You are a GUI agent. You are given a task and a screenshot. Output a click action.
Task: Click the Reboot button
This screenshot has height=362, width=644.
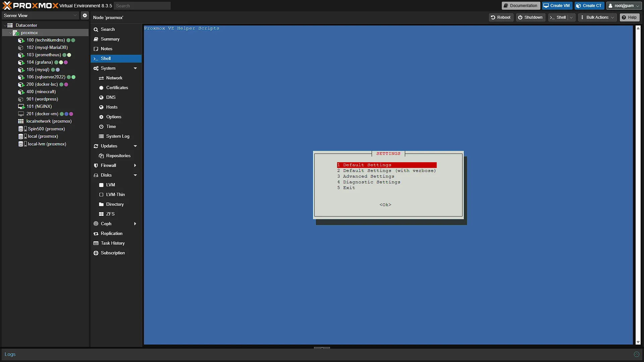point(501,17)
